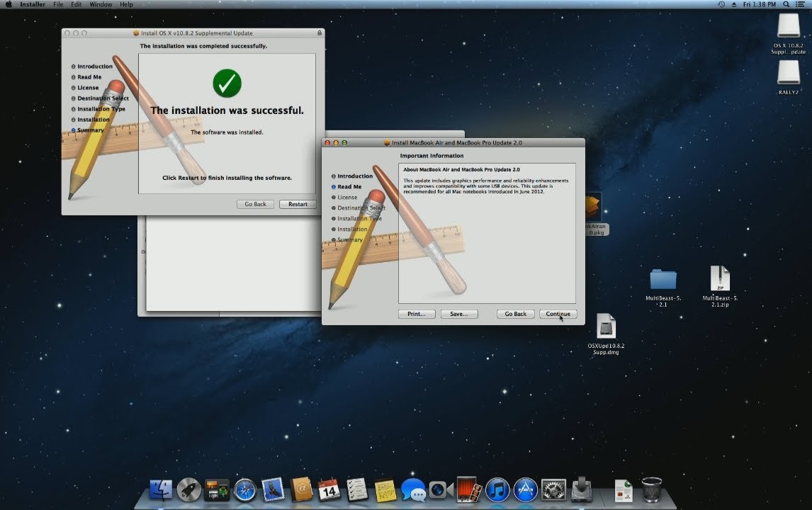Image resolution: width=812 pixels, height=510 pixels.
Task: Open the Window menu
Action: [x=101, y=4]
